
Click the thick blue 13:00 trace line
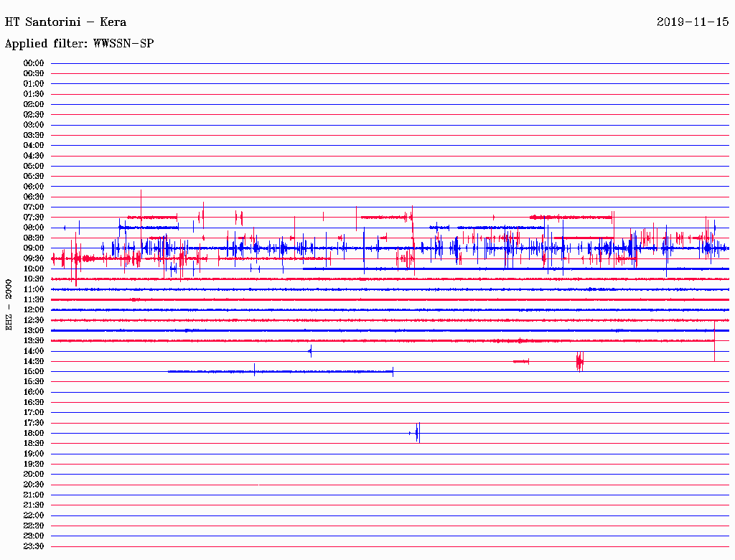(x=390, y=330)
